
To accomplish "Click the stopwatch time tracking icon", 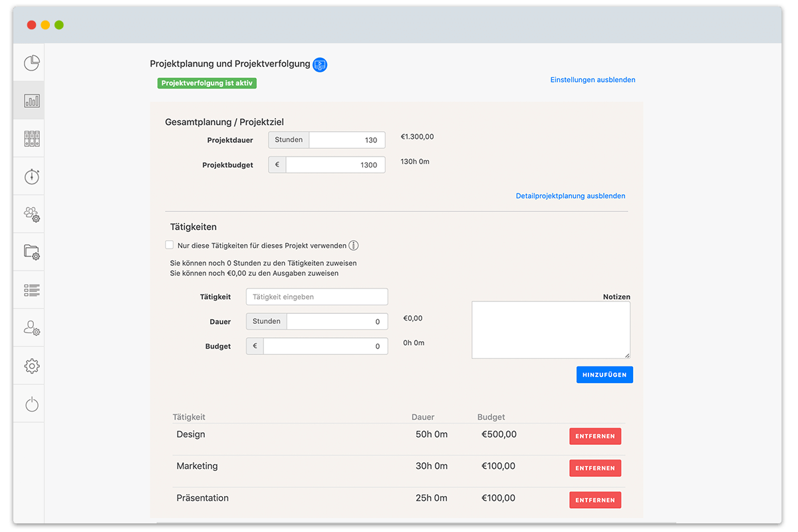I will tap(32, 176).
